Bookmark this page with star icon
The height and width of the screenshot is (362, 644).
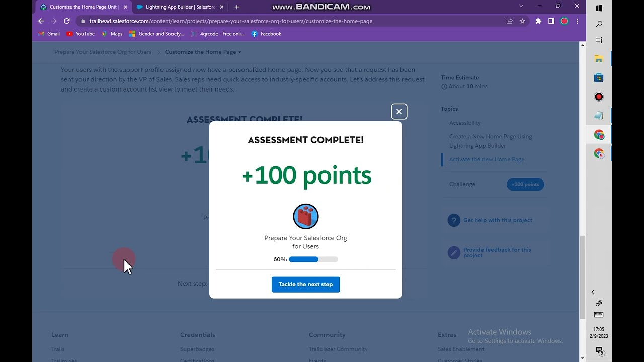point(522,21)
